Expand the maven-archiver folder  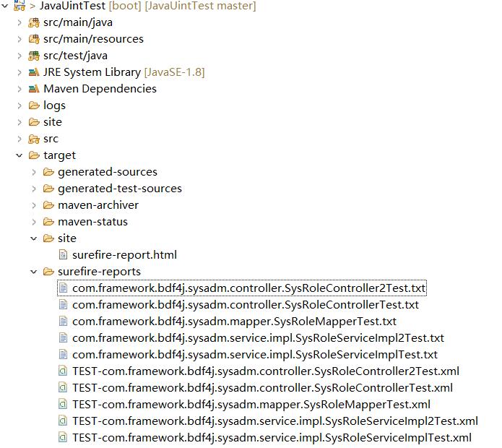[x=34, y=205]
